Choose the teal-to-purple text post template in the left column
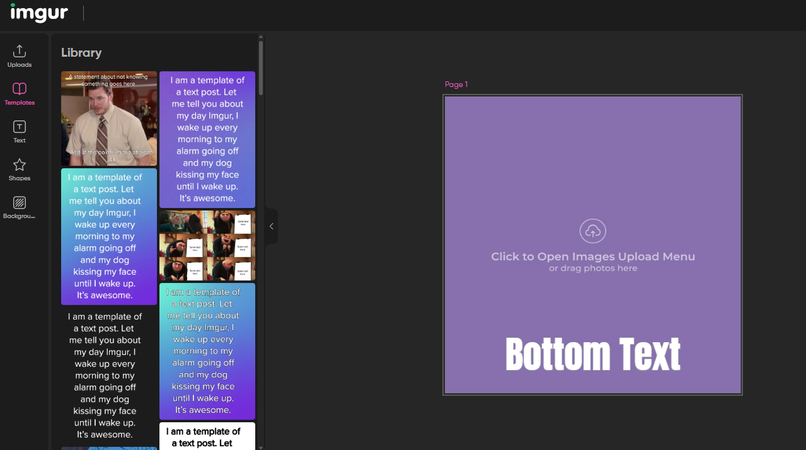Screen dimensions: 806x450 109,237
